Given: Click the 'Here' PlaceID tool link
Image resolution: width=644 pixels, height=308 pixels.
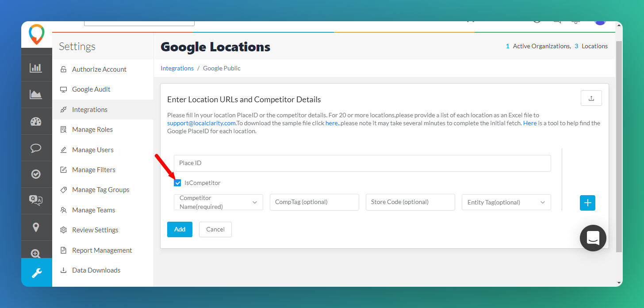Looking at the screenshot, I should click(x=530, y=123).
